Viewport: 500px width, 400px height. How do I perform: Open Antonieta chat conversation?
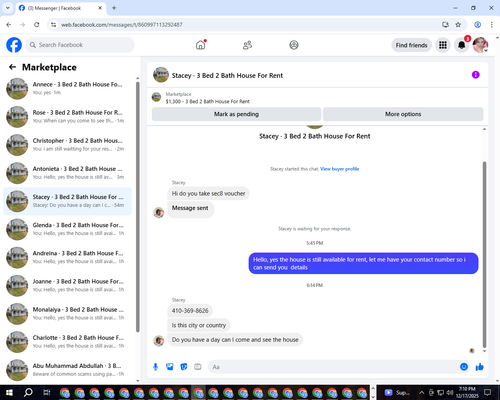67,173
